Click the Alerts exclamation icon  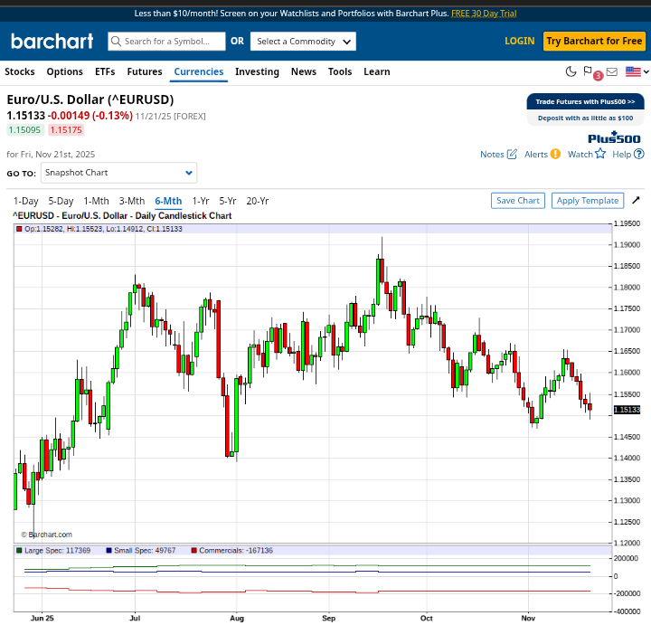point(555,154)
